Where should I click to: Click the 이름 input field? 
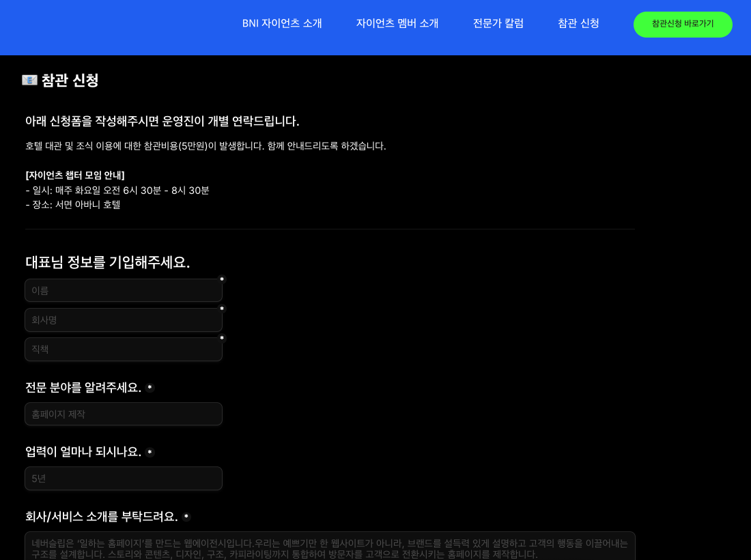click(x=123, y=290)
